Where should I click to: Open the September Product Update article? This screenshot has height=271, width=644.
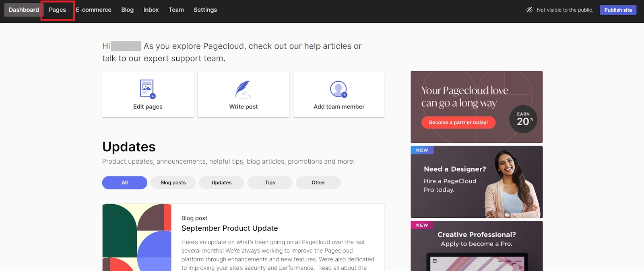coord(230,228)
